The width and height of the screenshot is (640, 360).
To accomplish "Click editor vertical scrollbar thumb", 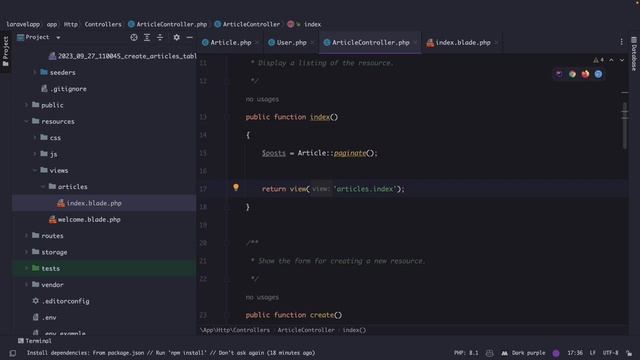I will [x=624, y=125].
